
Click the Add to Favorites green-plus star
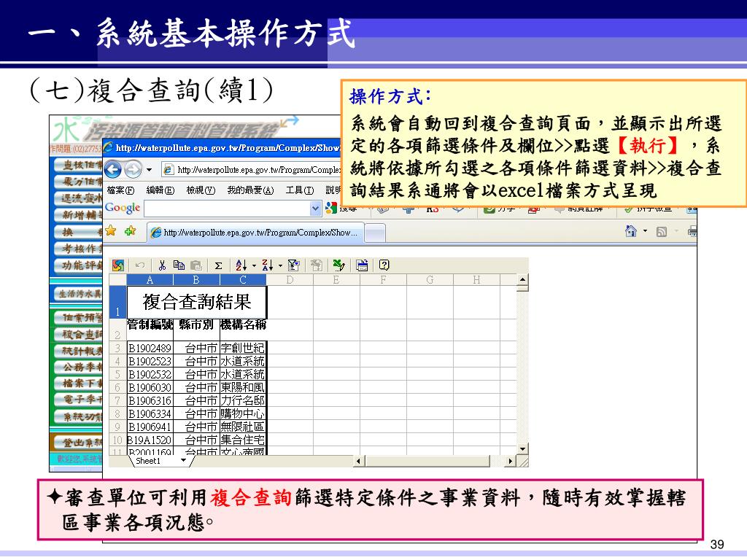(x=130, y=231)
